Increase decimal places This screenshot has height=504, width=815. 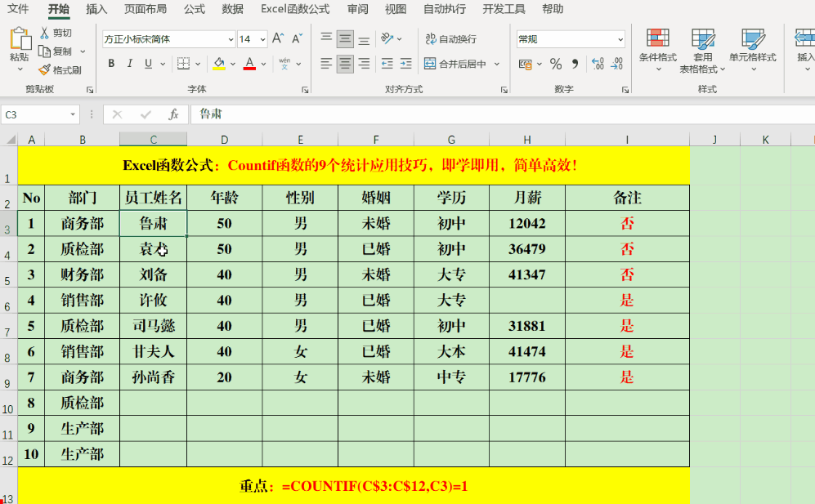point(598,64)
